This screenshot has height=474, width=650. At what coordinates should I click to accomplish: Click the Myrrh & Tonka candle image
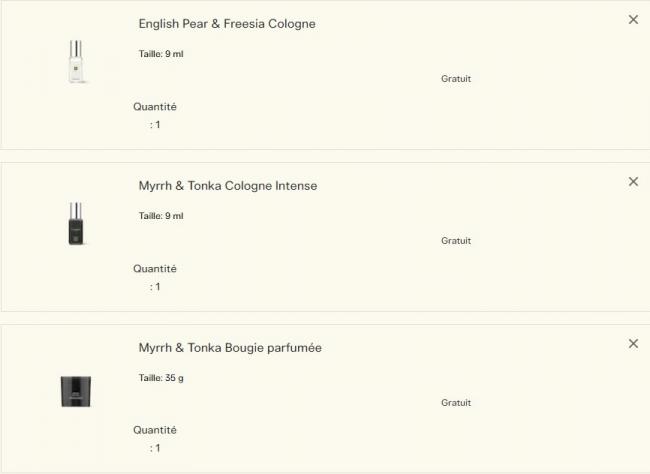pos(76,390)
